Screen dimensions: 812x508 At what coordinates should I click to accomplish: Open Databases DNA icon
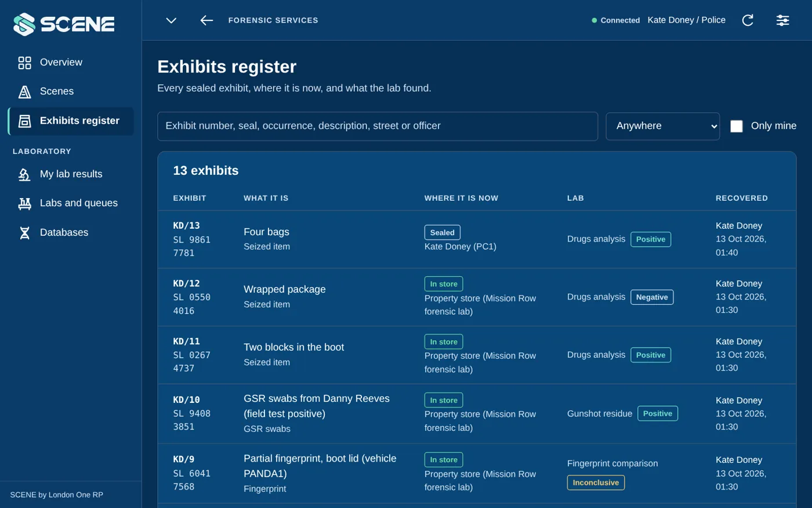24,233
